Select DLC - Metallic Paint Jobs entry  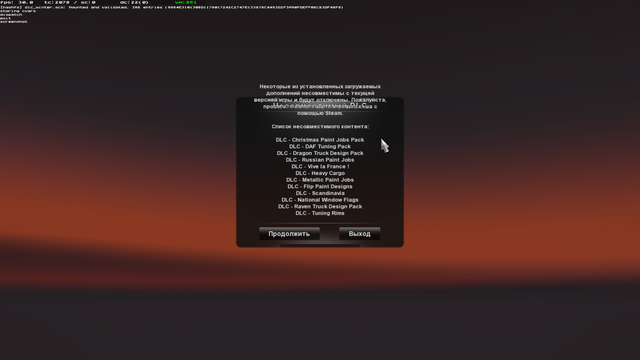point(320,180)
